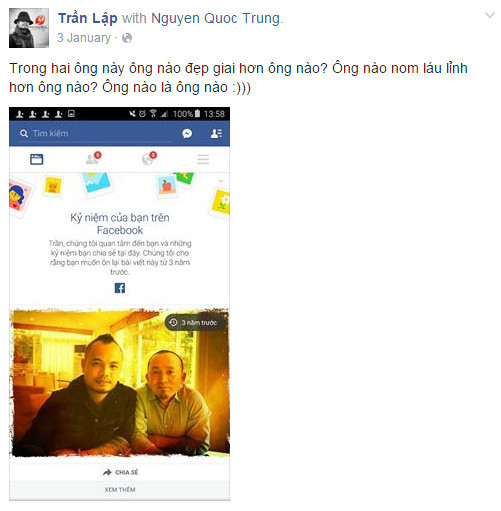Image resolution: width=501 pixels, height=511 pixels.
Task: Tap the Messenger chat icon
Action: (187, 133)
